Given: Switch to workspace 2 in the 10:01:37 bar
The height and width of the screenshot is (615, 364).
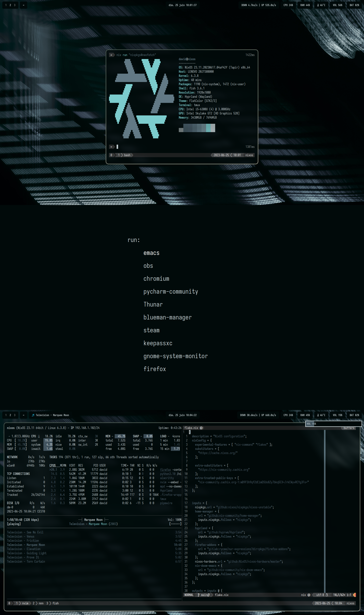Looking at the screenshot, I should click(x=10, y=5).
